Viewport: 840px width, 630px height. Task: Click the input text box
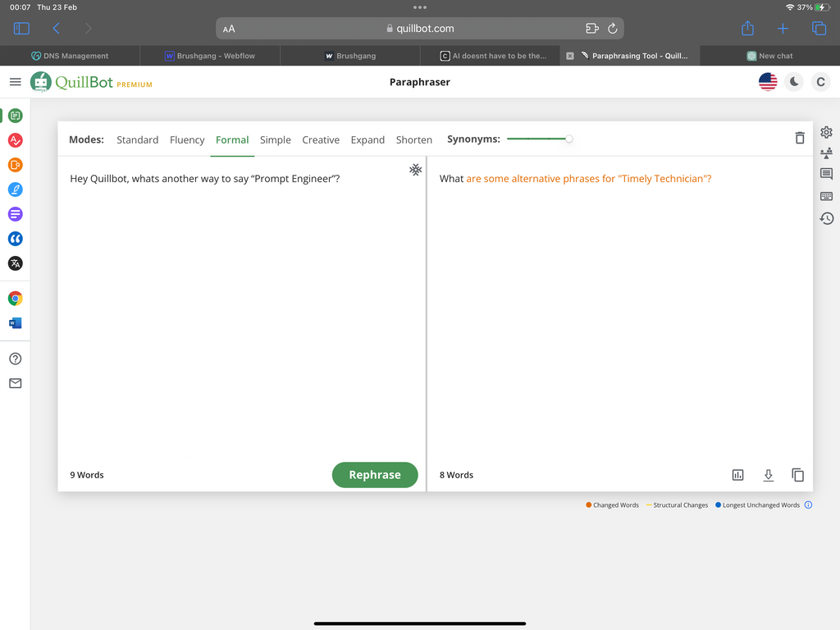pos(242,308)
